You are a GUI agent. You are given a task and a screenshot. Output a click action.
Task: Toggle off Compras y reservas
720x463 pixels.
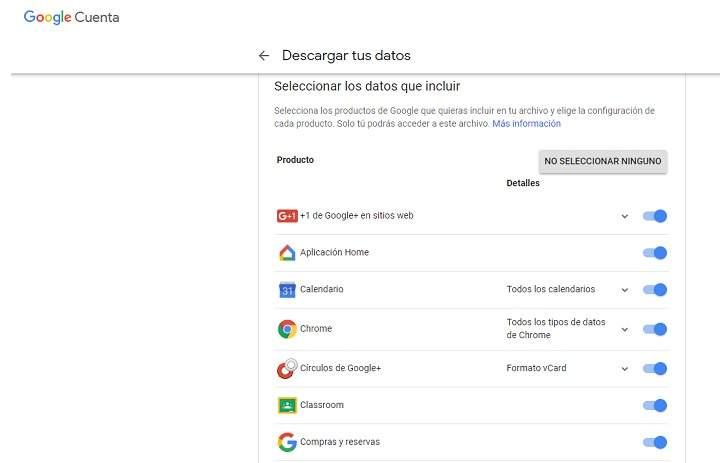(655, 442)
